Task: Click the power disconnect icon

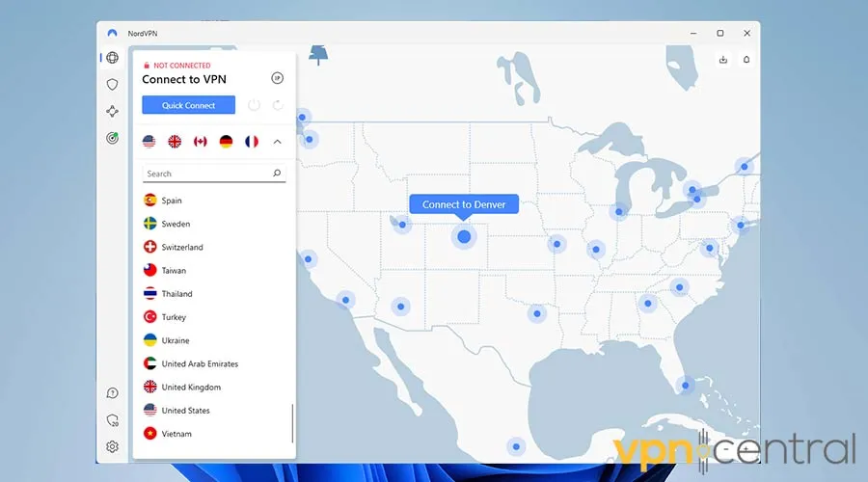Action: tap(254, 104)
